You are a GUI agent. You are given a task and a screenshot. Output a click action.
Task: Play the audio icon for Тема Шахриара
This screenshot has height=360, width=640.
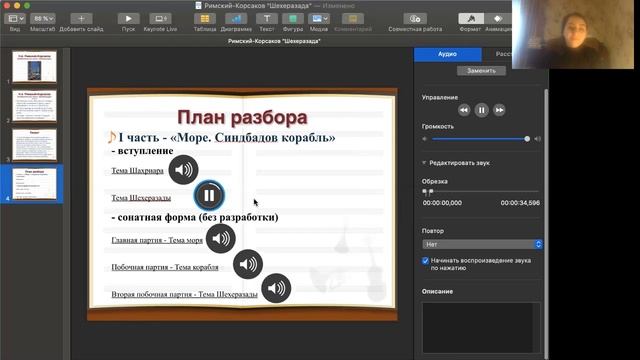(183, 170)
